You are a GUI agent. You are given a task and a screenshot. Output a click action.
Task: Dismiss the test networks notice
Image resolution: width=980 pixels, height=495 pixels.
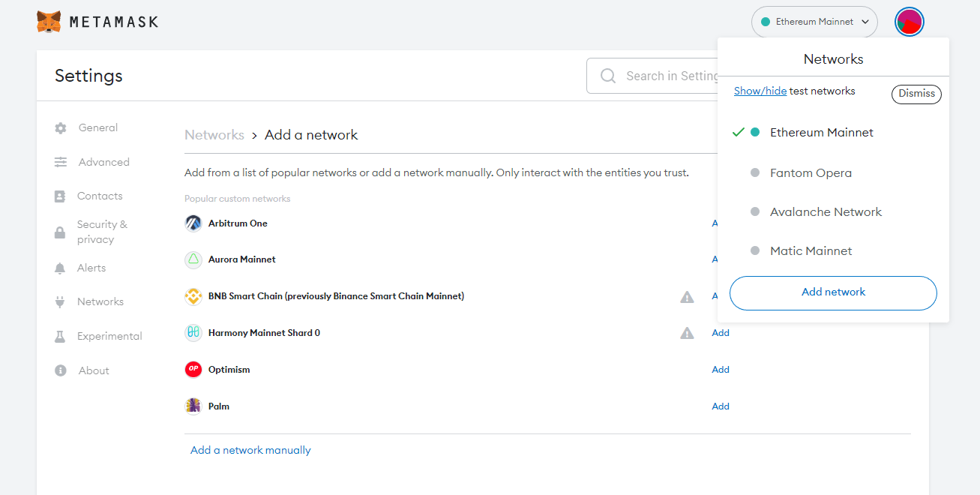coord(916,94)
